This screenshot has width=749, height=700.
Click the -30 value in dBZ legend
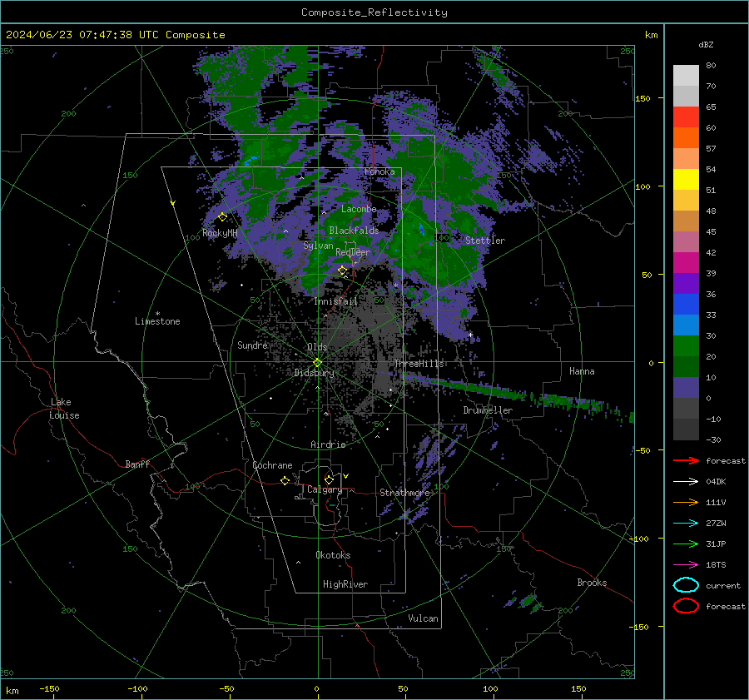coord(713,439)
